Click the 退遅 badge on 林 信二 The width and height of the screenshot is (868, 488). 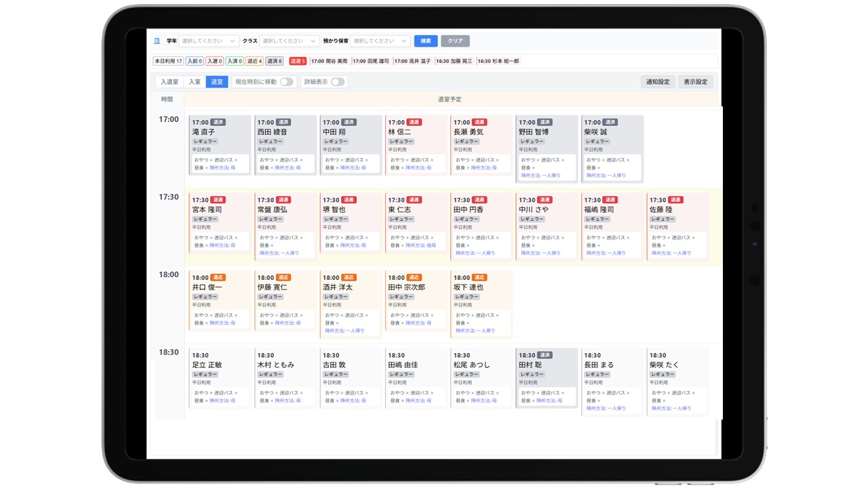click(x=414, y=122)
